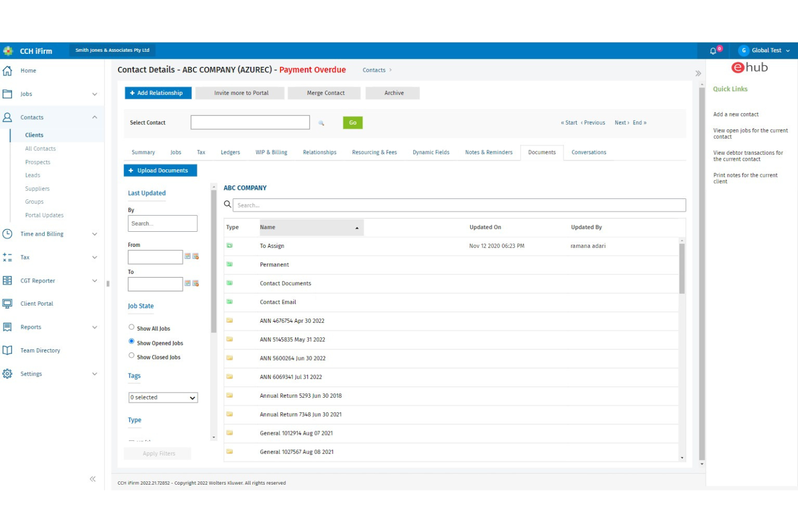Click the Time and Billing clock icon
798x532 pixels.
coord(8,234)
